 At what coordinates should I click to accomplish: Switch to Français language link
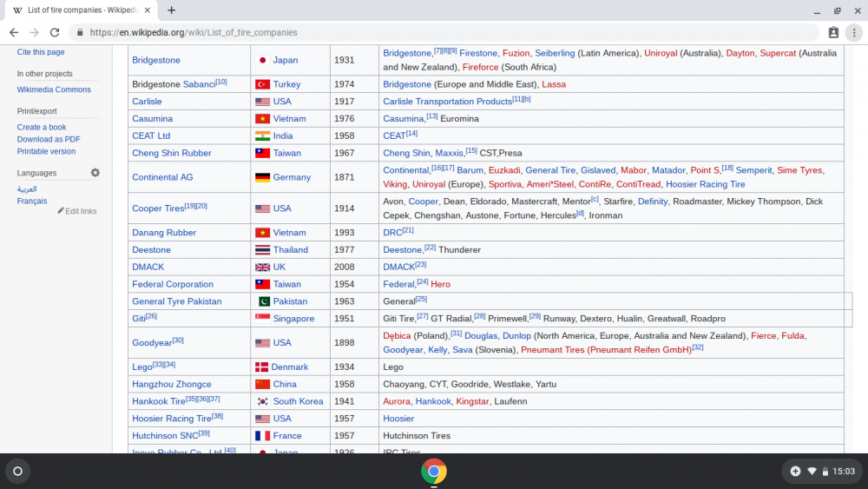click(31, 201)
